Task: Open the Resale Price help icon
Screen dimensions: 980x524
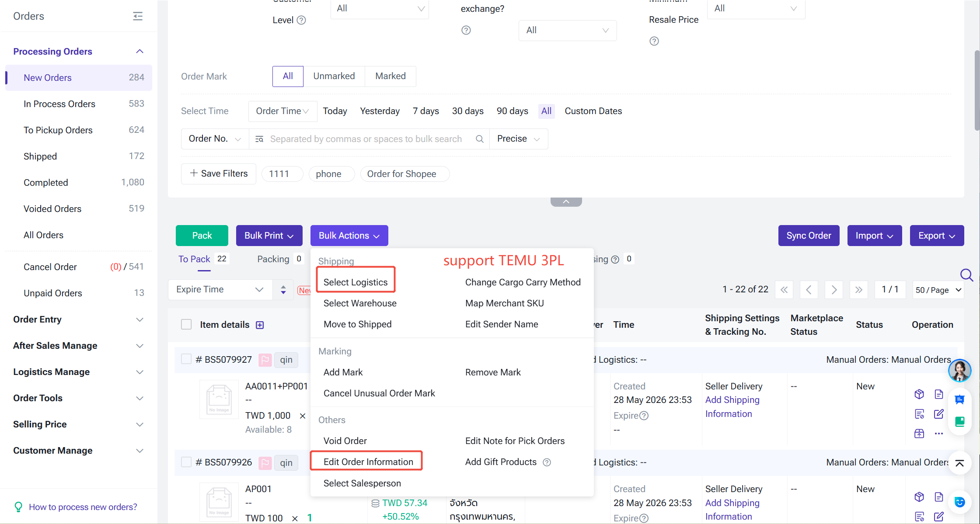Action: 654,41
